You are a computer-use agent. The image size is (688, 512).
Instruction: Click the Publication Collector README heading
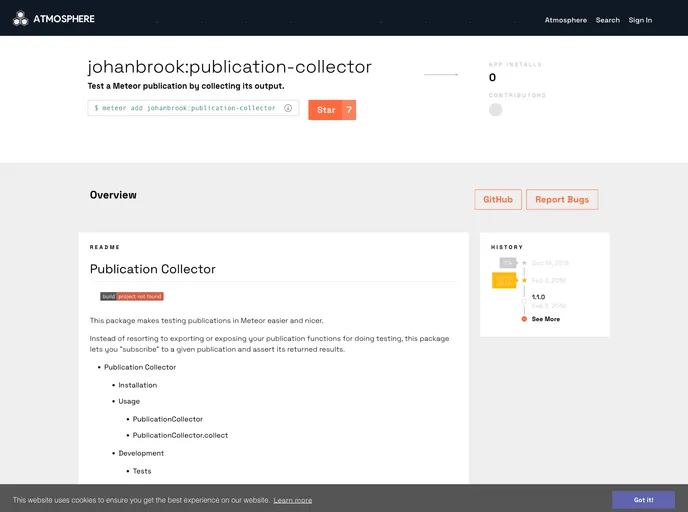tap(153, 269)
